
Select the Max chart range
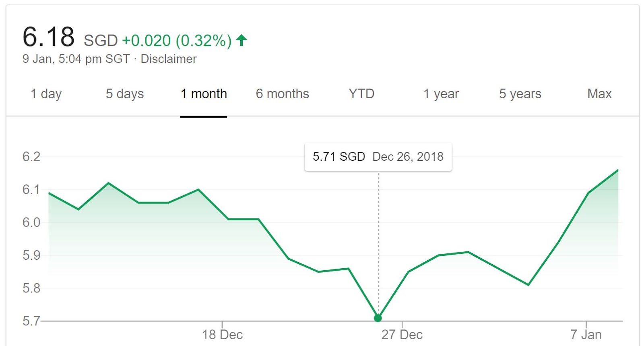(599, 94)
